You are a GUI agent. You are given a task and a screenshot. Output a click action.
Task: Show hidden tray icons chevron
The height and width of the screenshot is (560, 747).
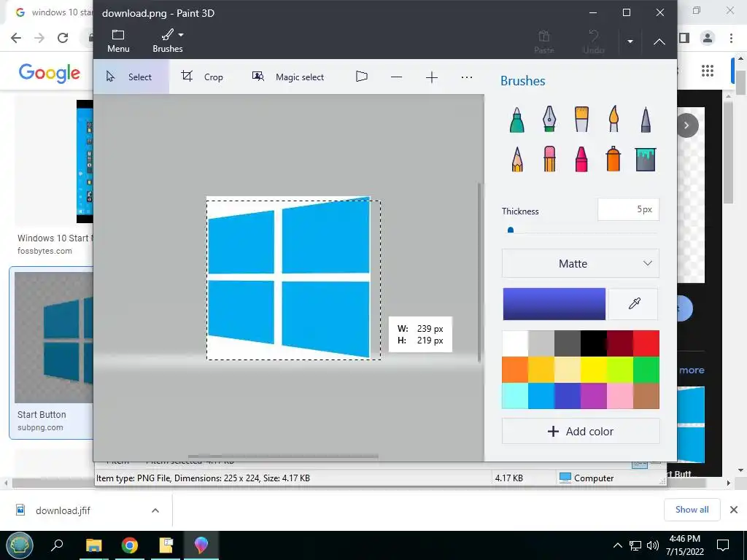pyautogui.click(x=617, y=545)
